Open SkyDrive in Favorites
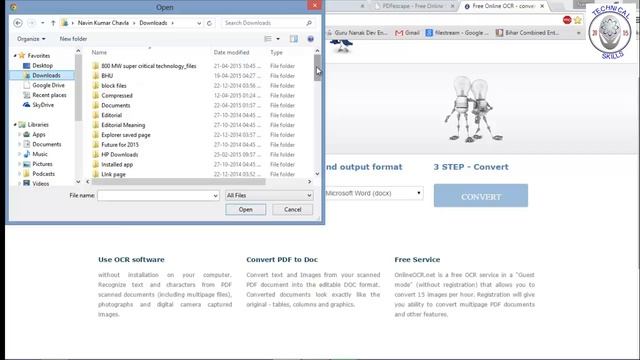This screenshot has width=640, height=360. [x=43, y=104]
